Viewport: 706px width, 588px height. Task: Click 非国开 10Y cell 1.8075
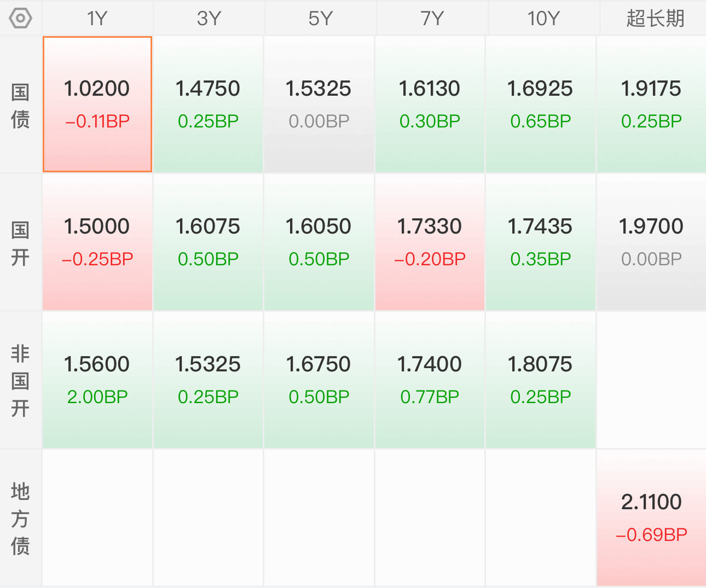[540, 380]
